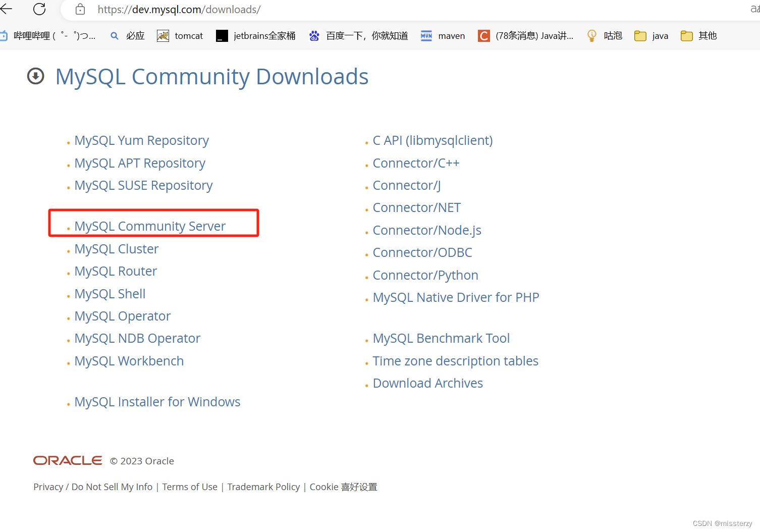Open the jetbrains全家桶 bookmark
760x532 pixels.
point(256,36)
